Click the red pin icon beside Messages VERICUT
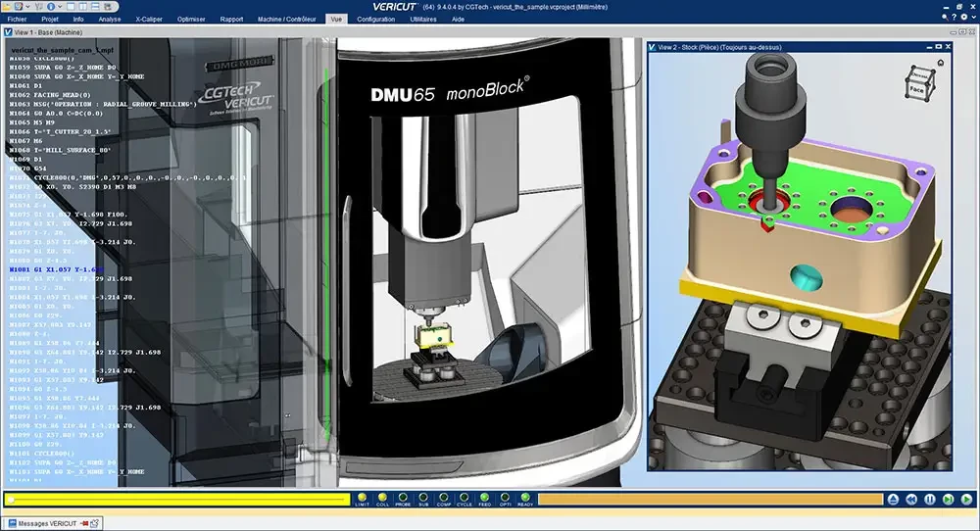 [84, 523]
